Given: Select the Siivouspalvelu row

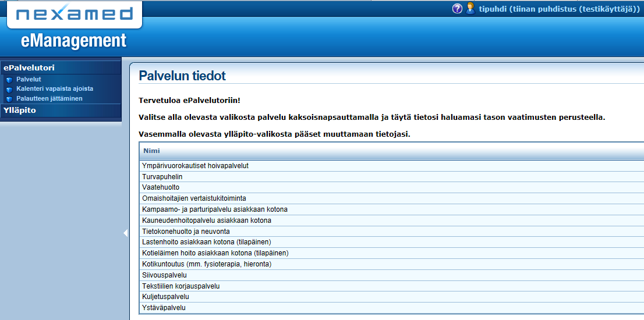Looking at the screenshot, I should pyautogui.click(x=392, y=275).
